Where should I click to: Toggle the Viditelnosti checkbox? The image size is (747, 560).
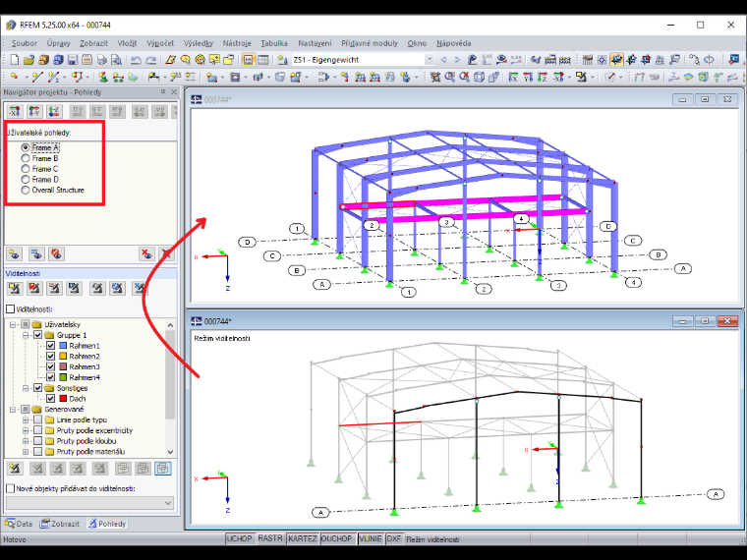click(x=10, y=309)
